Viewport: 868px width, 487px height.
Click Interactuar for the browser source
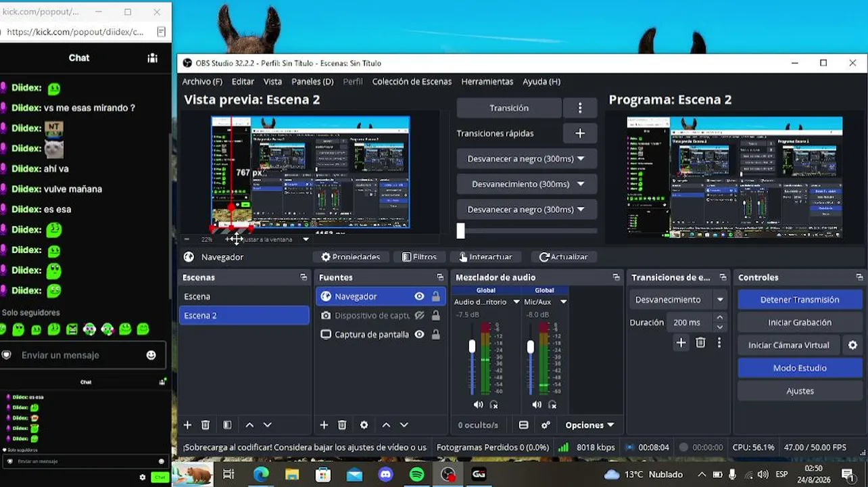(485, 257)
